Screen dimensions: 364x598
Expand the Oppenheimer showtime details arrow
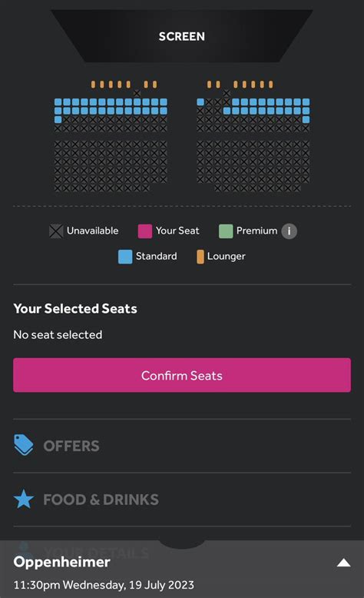point(344,563)
